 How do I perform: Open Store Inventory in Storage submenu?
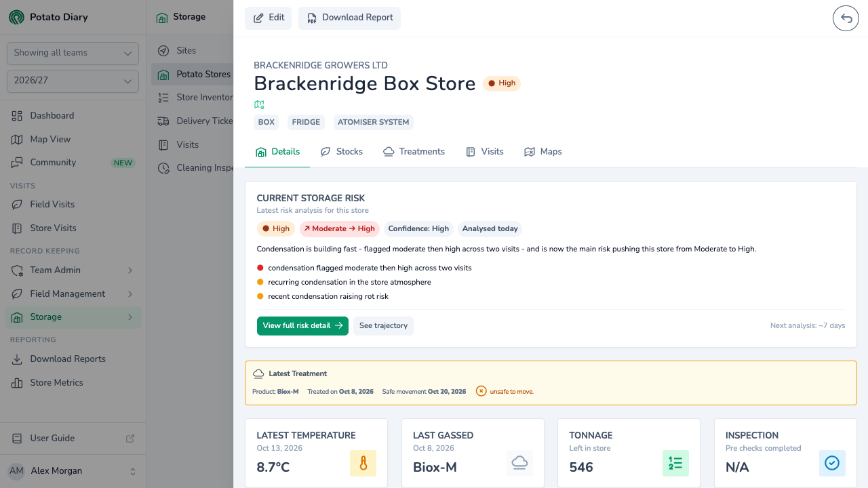[192, 98]
